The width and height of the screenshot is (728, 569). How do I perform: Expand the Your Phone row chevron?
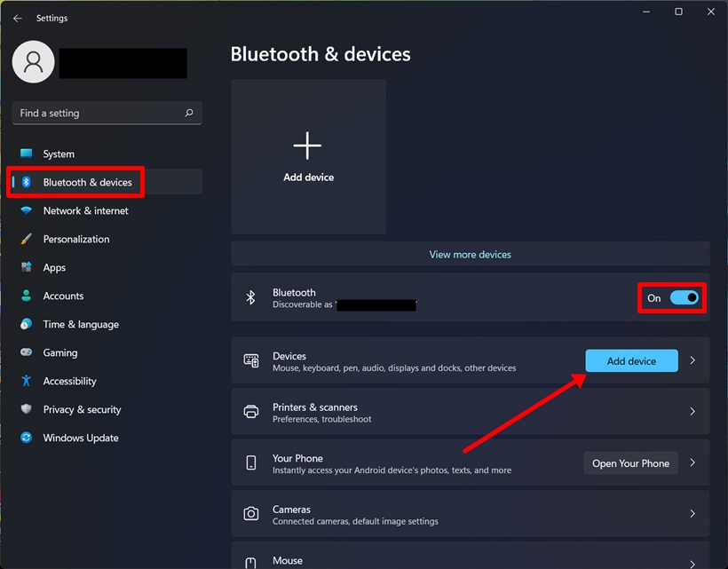click(x=692, y=462)
